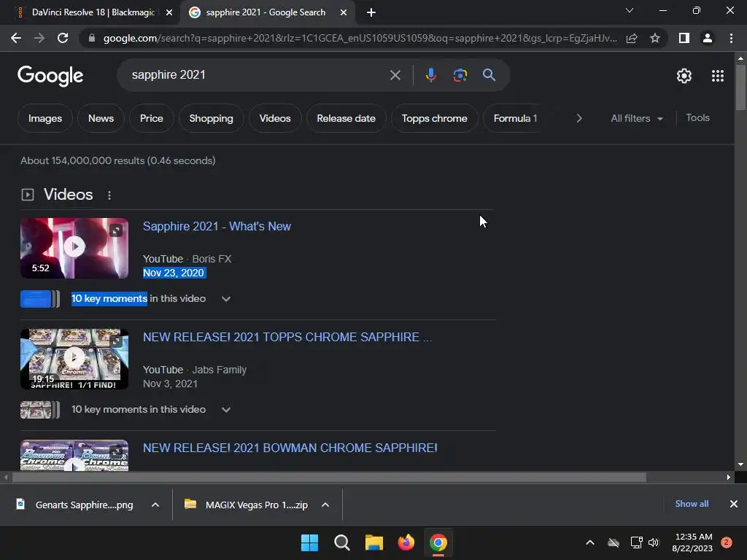Image resolution: width=747 pixels, height=560 pixels.
Task: View site security lock info
Action: click(x=91, y=38)
